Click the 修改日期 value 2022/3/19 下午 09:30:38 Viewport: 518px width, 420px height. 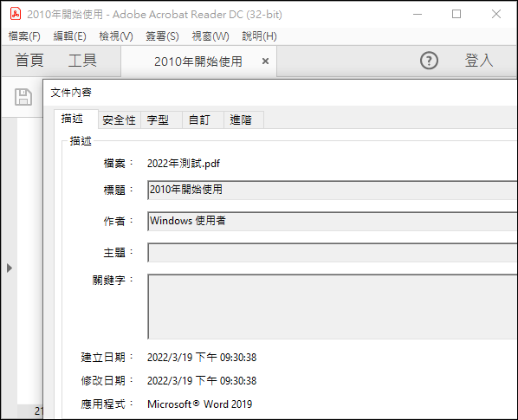tap(202, 381)
